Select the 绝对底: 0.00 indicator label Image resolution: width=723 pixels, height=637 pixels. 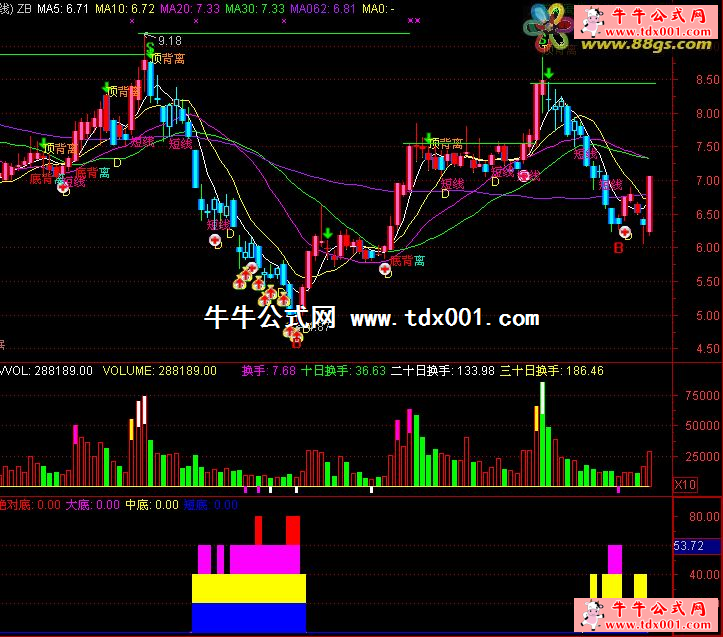point(30,505)
